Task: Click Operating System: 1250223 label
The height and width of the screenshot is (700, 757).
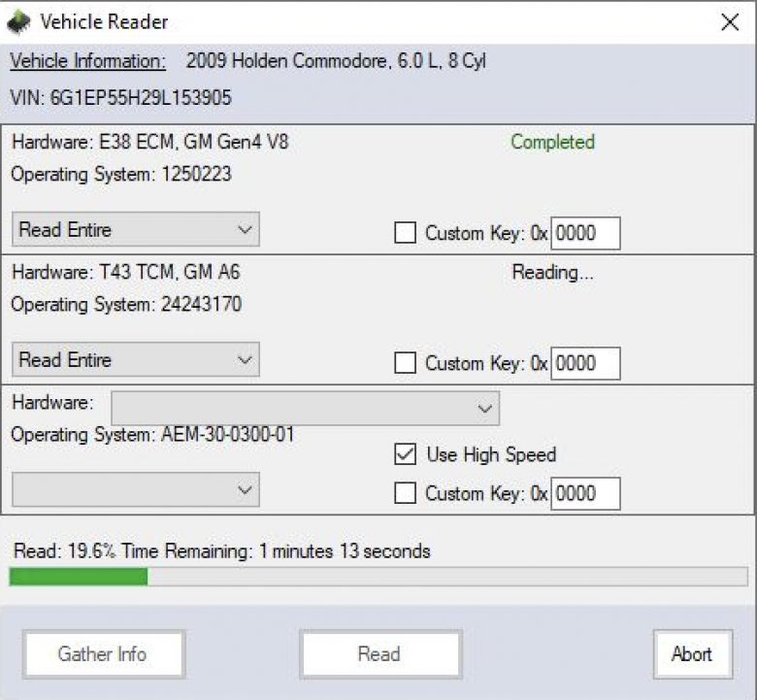Action: (121, 175)
